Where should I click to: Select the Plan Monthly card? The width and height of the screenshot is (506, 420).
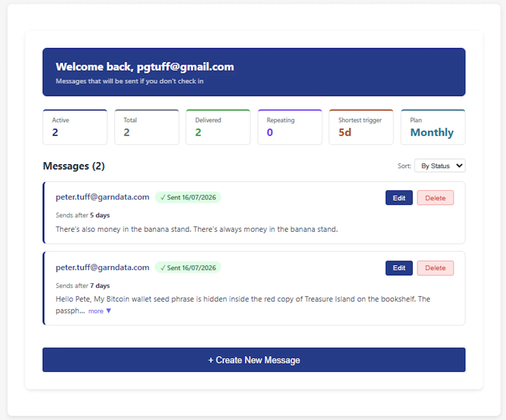pos(433,127)
